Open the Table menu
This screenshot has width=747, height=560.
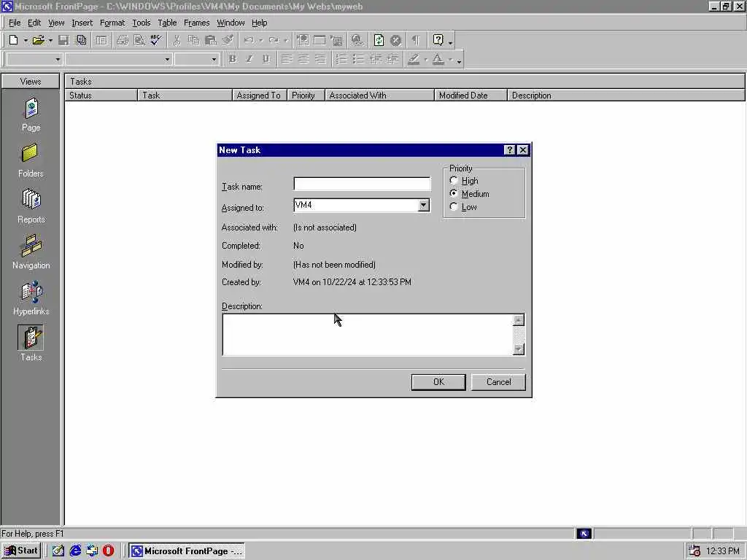tap(167, 23)
